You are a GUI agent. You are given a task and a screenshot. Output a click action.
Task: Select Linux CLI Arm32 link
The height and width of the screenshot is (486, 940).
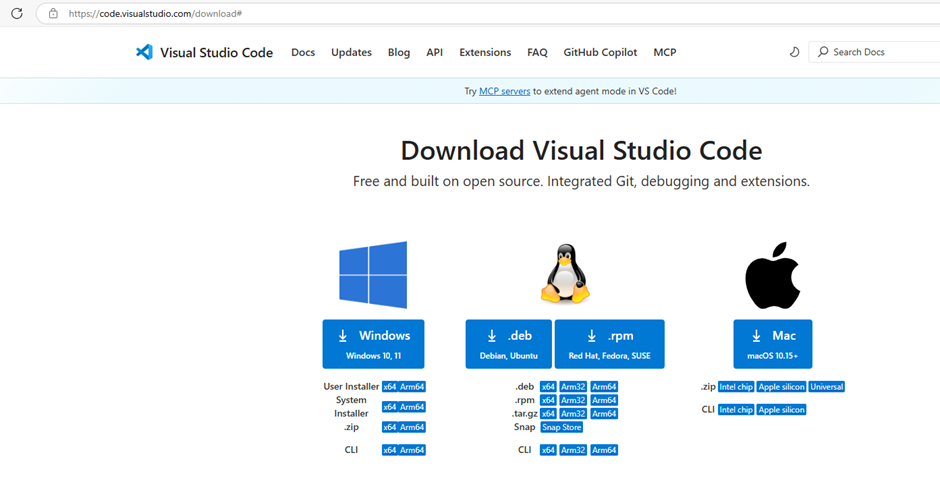tap(573, 450)
